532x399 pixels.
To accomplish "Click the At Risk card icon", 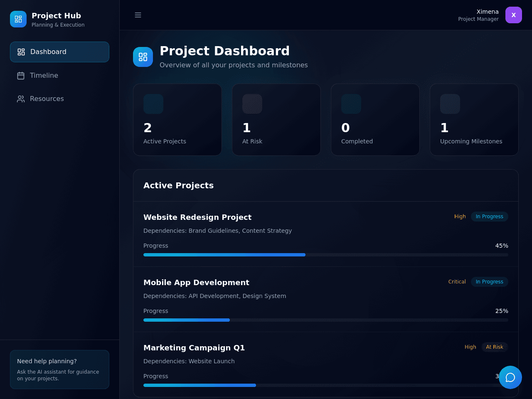I will click(252, 104).
